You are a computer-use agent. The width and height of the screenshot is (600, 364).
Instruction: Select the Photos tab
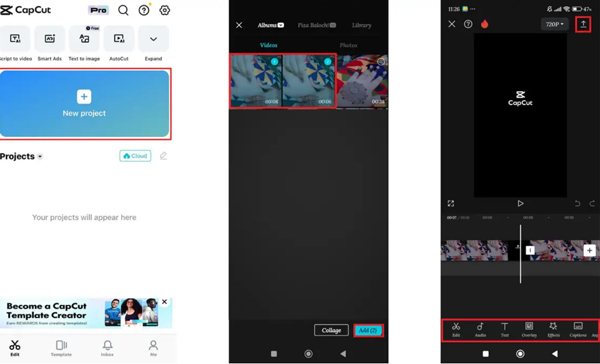point(349,45)
